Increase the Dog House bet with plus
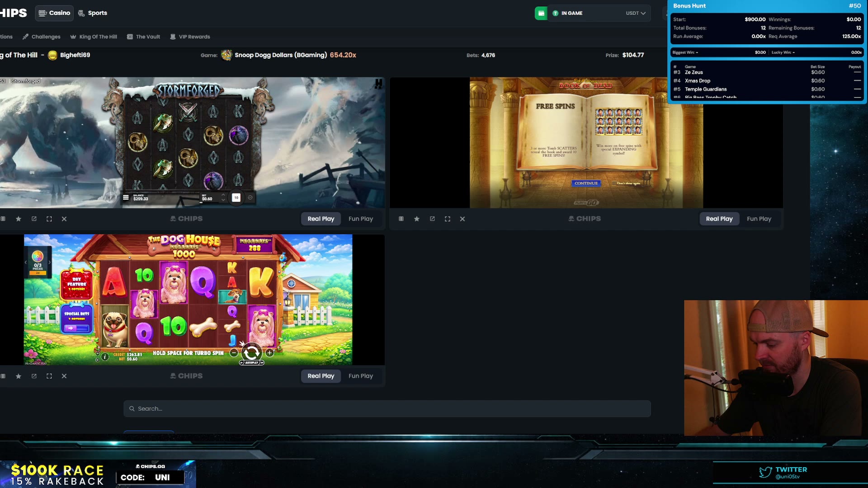 point(269,352)
